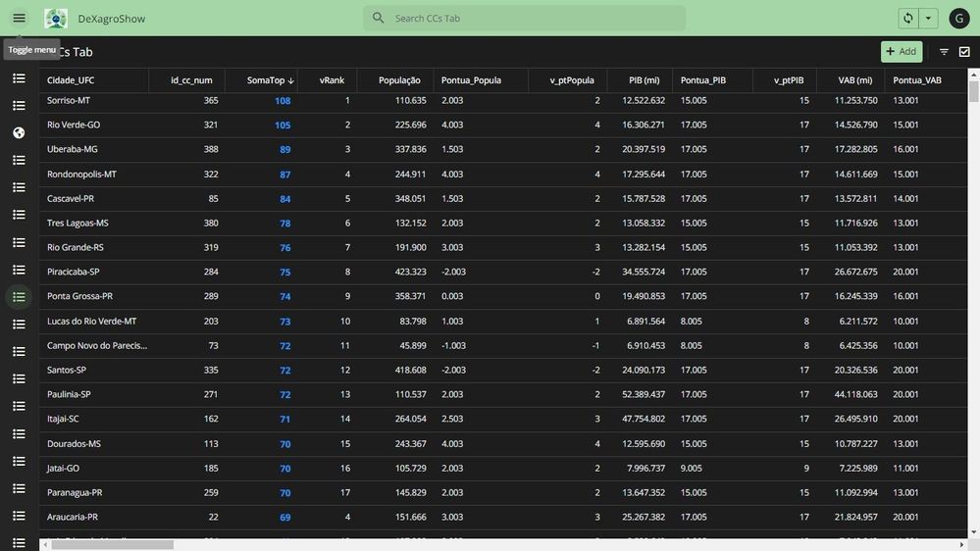Select the Ponta Grossa-PR row name

[x=80, y=296]
